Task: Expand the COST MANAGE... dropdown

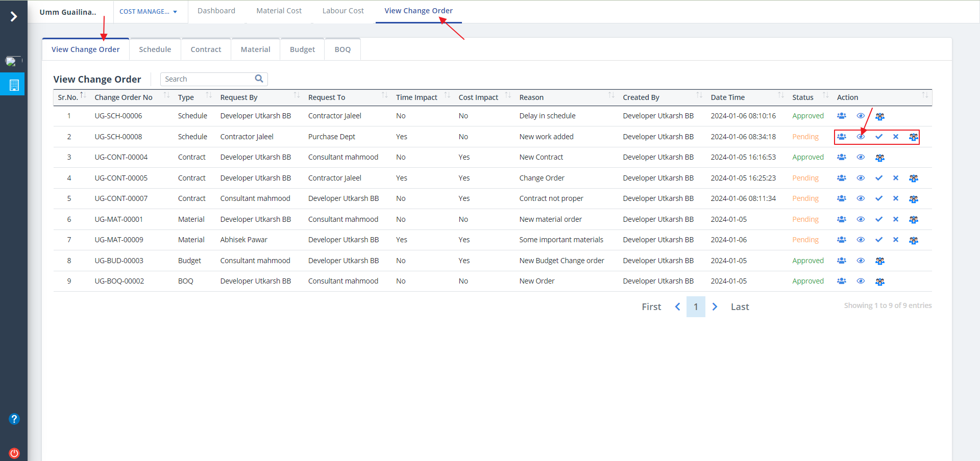Action: click(148, 11)
